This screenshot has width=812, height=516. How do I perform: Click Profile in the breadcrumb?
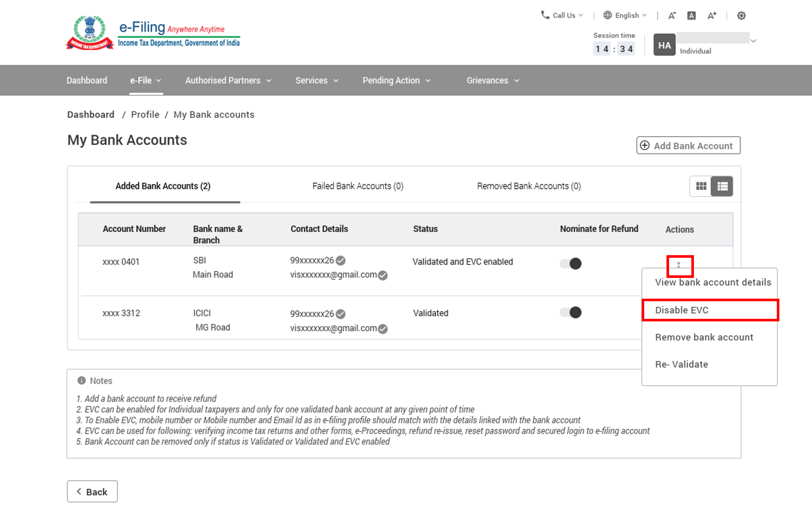coord(145,114)
